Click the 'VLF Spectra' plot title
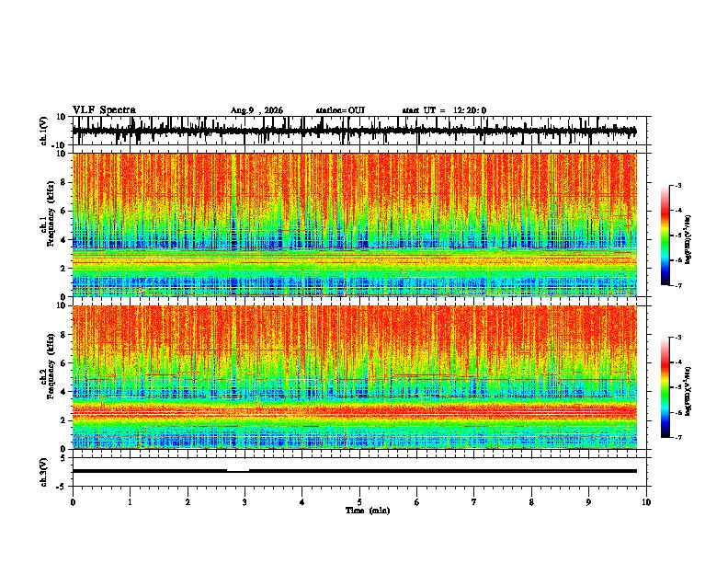Image resolution: width=728 pixels, height=563 pixels. tap(104, 110)
